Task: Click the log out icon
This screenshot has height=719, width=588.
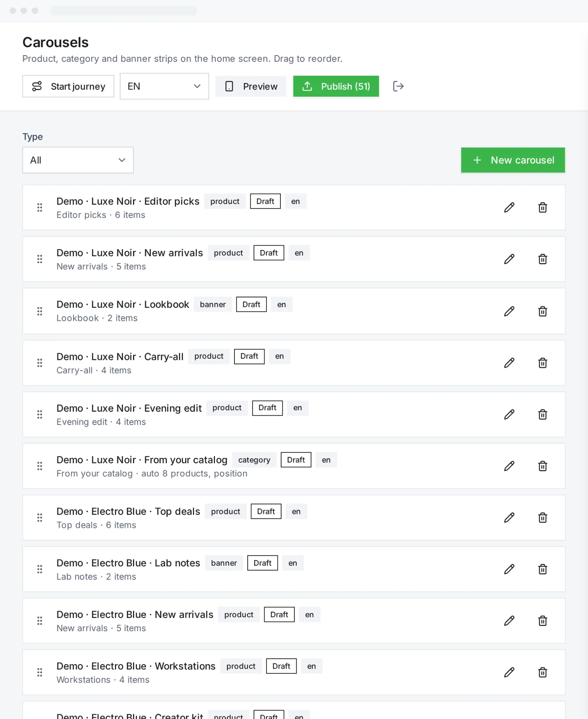Action: 398,86
